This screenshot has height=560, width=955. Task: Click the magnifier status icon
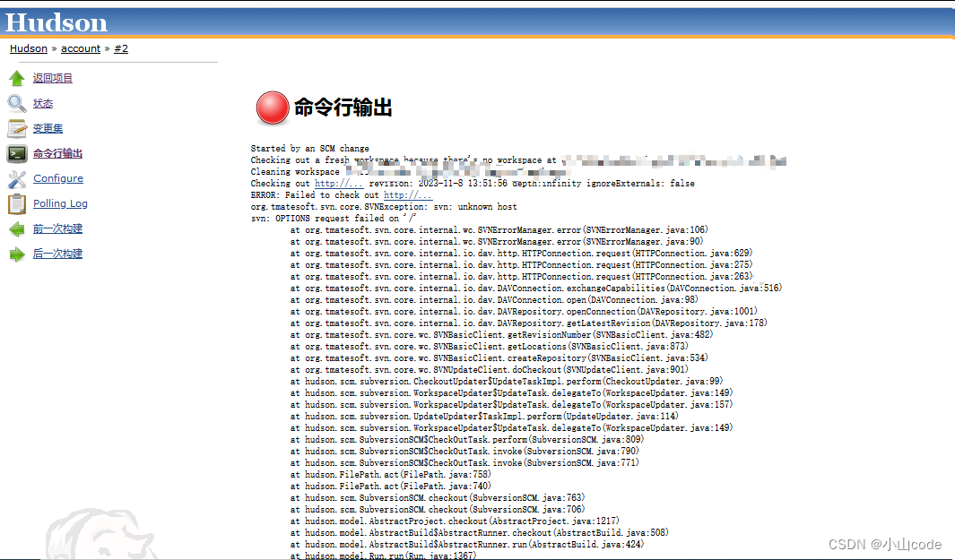(17, 103)
